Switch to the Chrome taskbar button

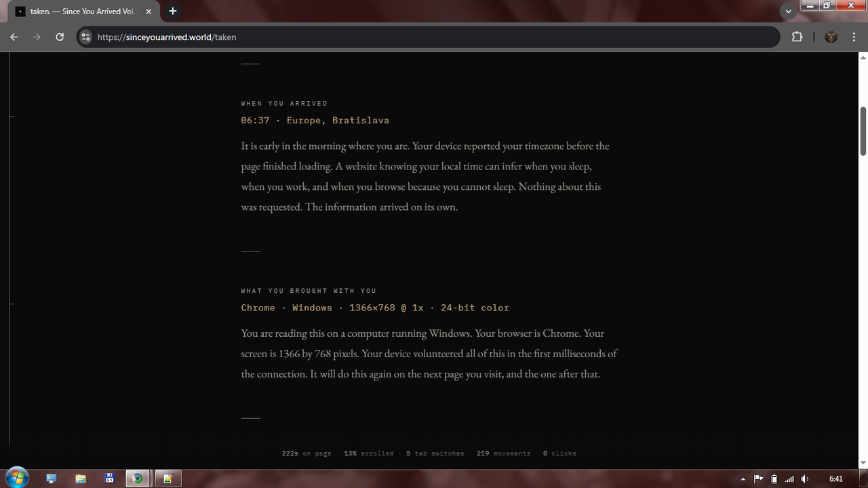point(138,479)
